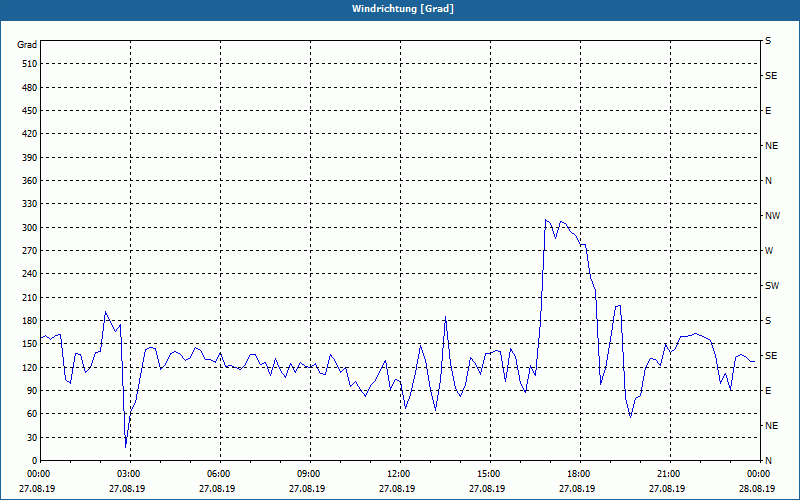Screen dimensions: 800x500
Task: Select the 210 degree axis label
Action: [30, 297]
